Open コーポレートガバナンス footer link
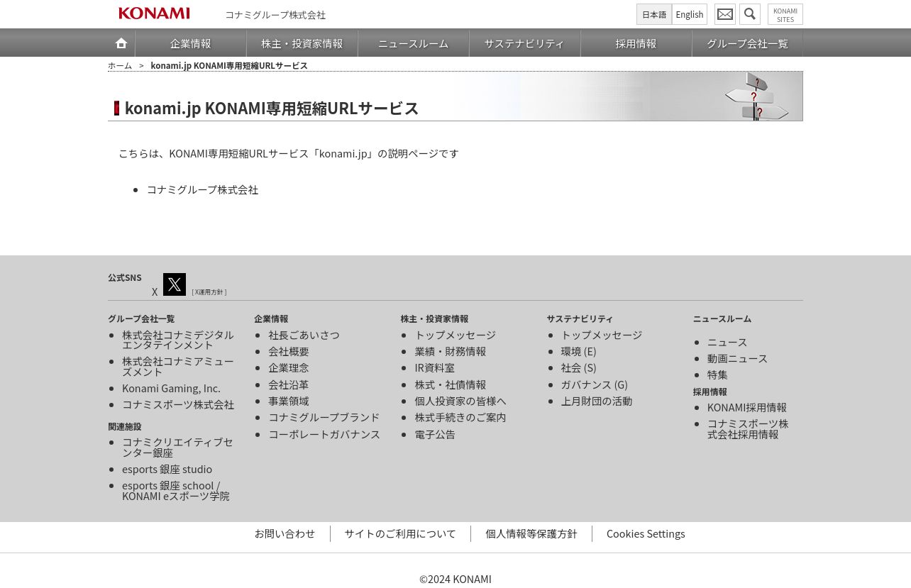This screenshot has height=588, width=911. [324, 434]
